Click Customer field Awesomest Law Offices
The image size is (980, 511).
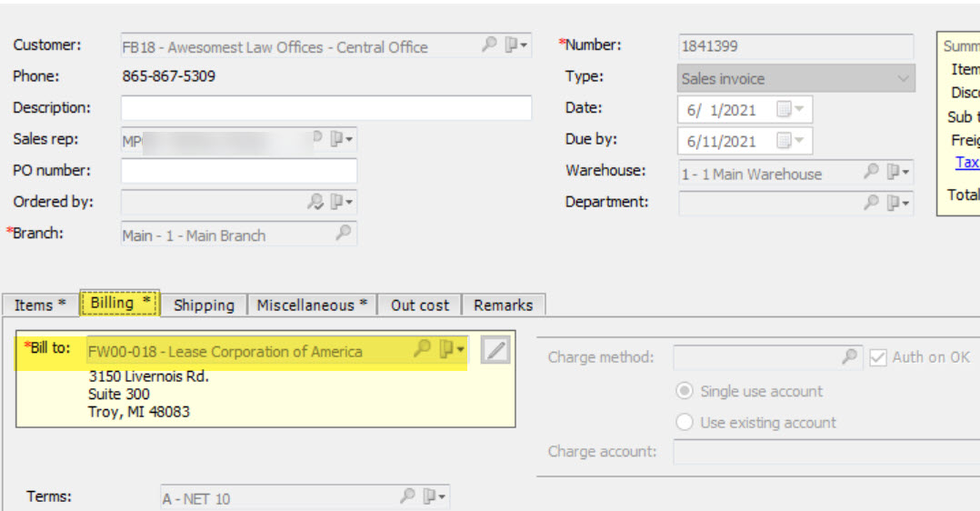(x=326, y=46)
